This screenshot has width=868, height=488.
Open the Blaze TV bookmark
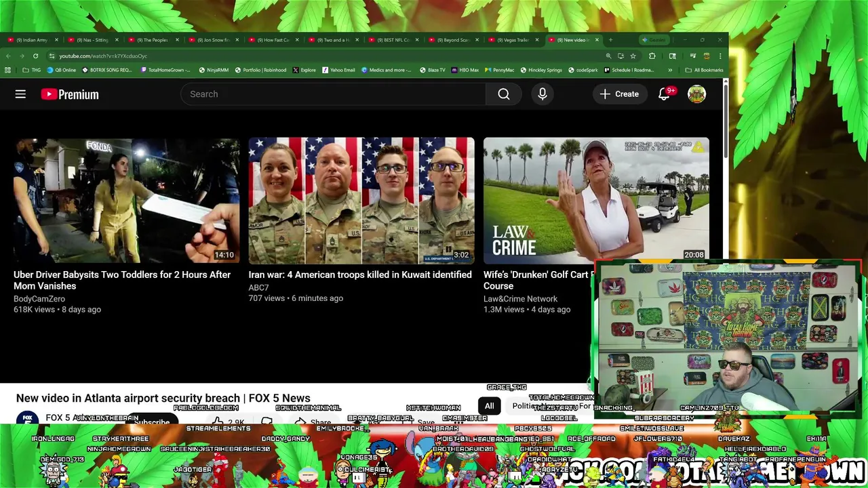pyautogui.click(x=433, y=70)
